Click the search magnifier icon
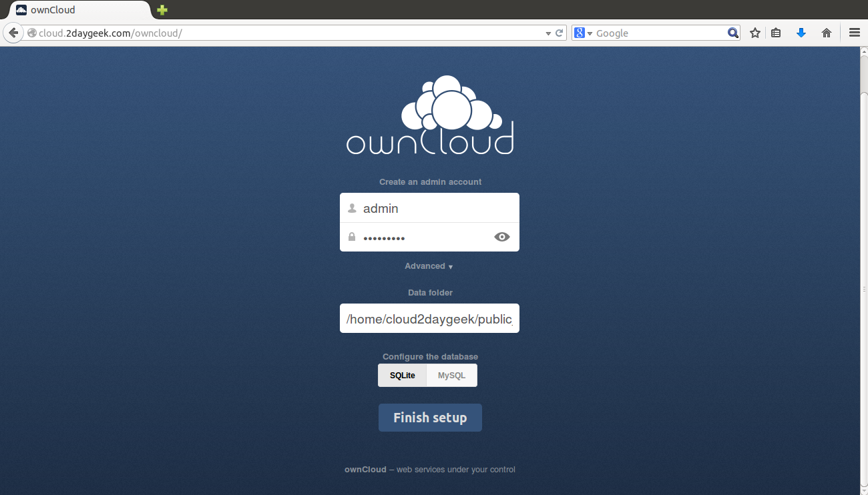Screen dimensions: 868x495 click(732, 33)
